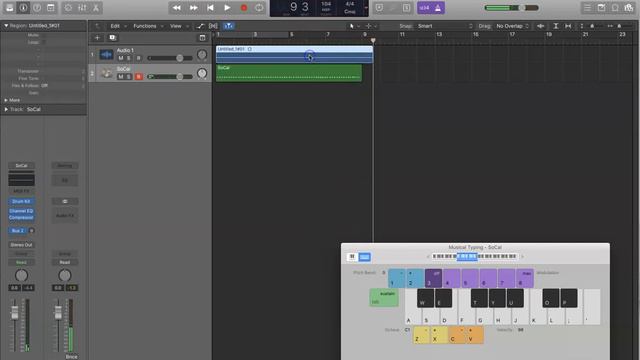Viewport: 640px width, 360px height.
Task: Click SoCal track pan knob
Action: (202, 73)
